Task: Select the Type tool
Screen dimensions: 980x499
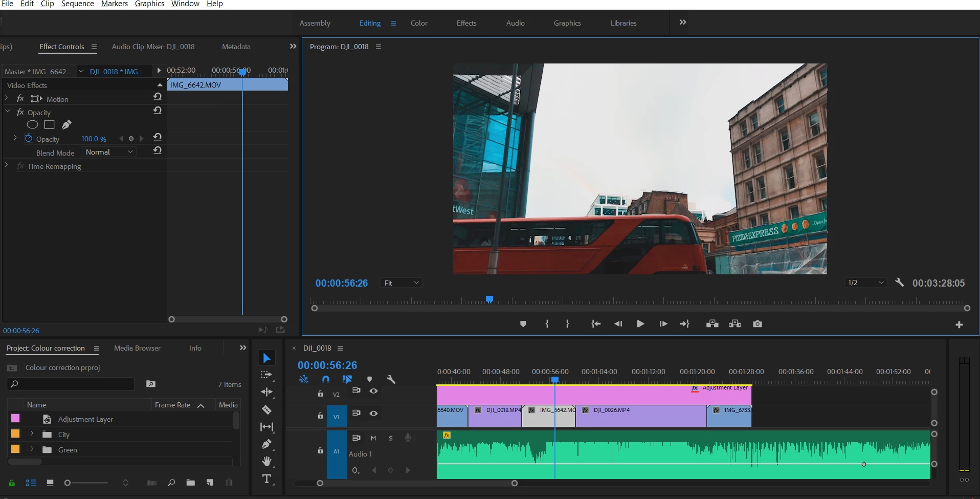Action: pyautogui.click(x=266, y=479)
